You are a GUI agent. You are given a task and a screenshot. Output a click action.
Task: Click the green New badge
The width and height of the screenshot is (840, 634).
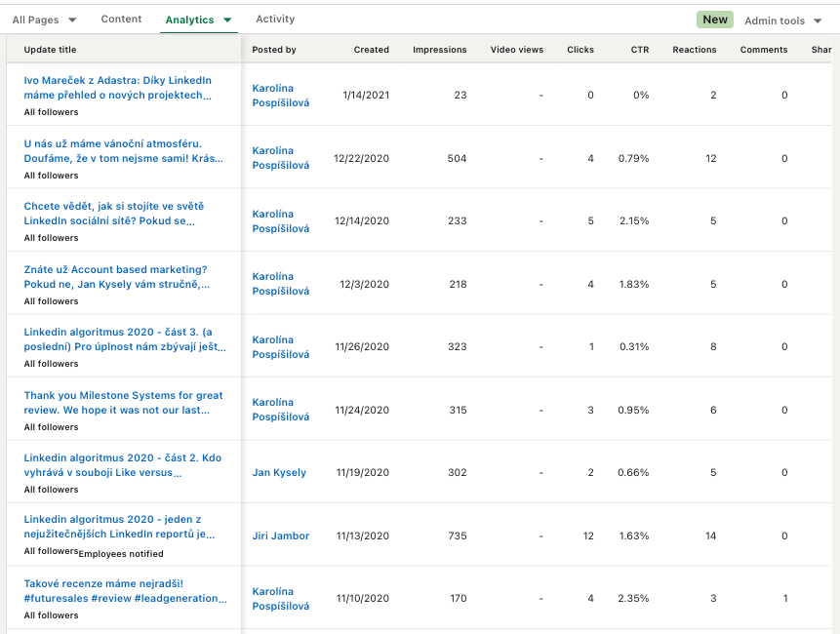pyautogui.click(x=715, y=20)
